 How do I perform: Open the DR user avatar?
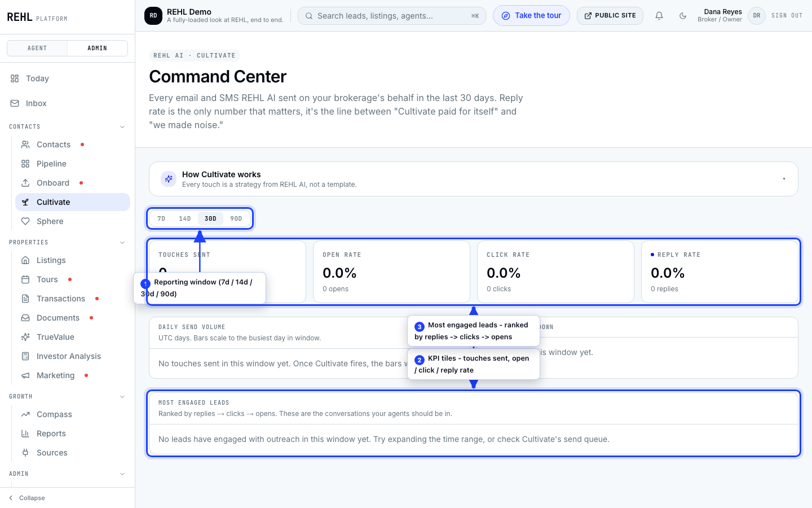(x=757, y=16)
